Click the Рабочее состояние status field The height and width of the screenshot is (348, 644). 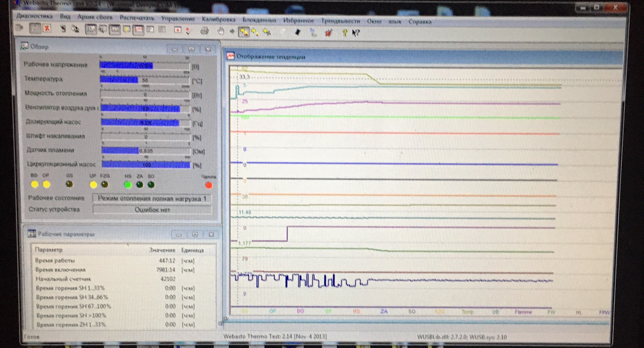(152, 198)
